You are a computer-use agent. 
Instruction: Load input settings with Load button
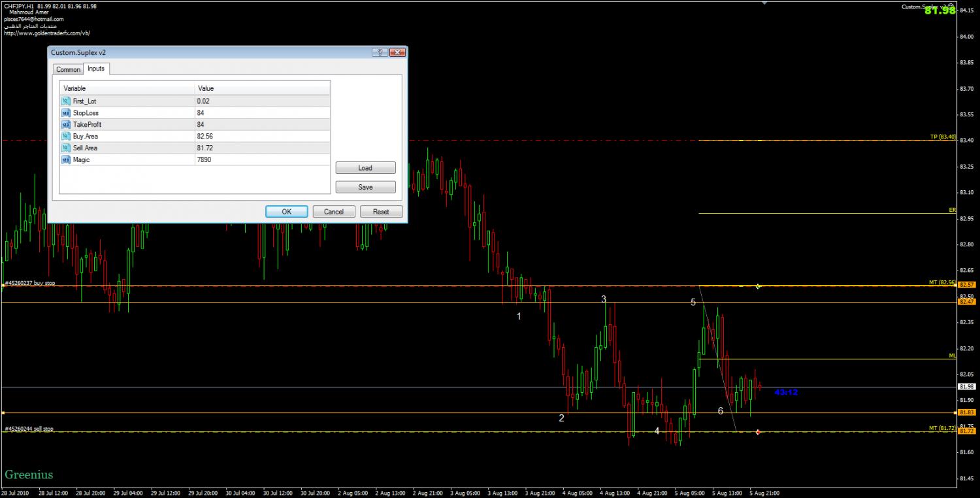(365, 168)
